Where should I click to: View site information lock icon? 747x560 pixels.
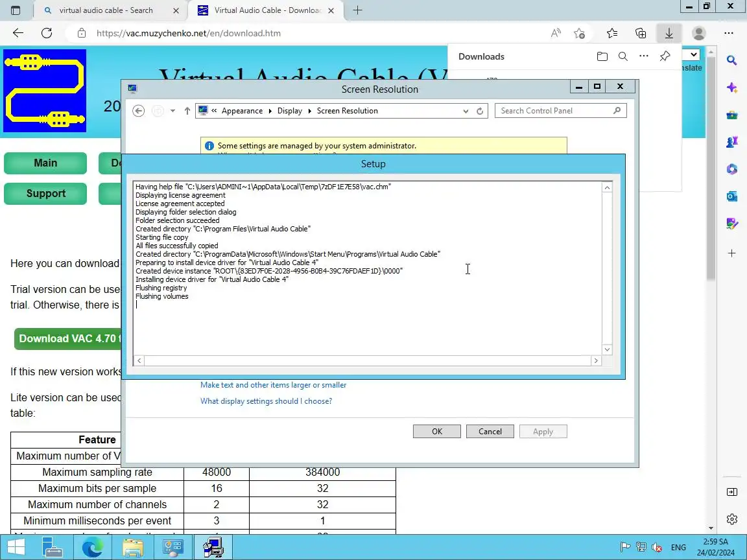pos(82,33)
